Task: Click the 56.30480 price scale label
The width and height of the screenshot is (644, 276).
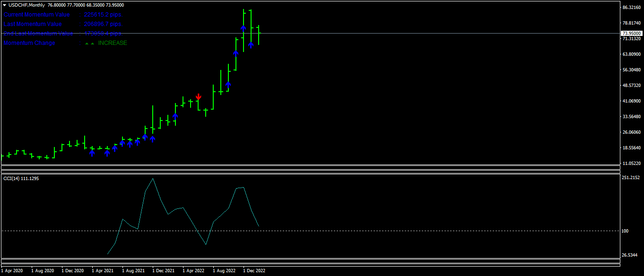Action: (632, 70)
